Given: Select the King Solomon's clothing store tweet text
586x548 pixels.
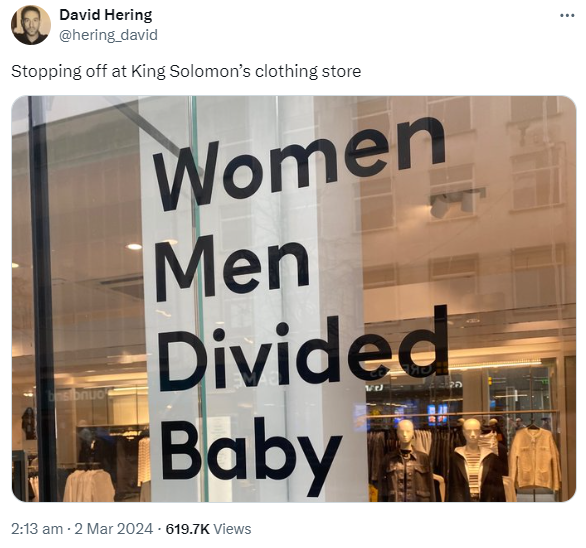Looking at the screenshot, I should [186, 71].
